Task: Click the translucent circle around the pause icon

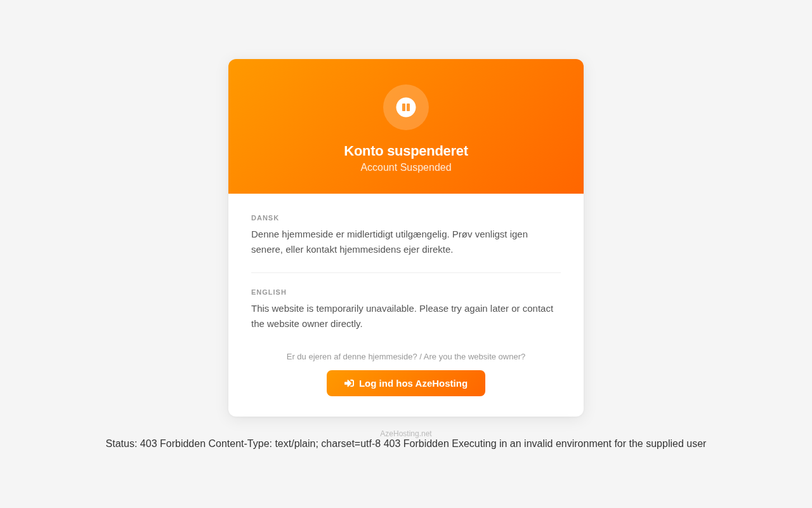Action: point(406,107)
